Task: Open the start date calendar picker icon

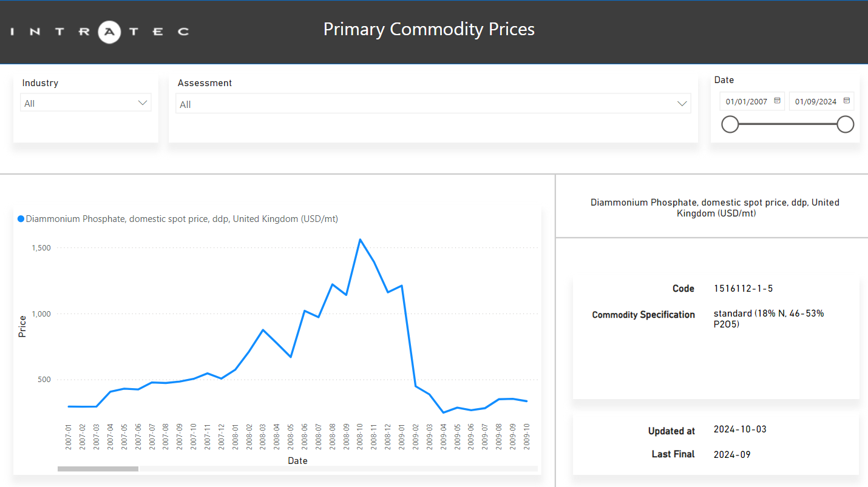Action: 777,101
